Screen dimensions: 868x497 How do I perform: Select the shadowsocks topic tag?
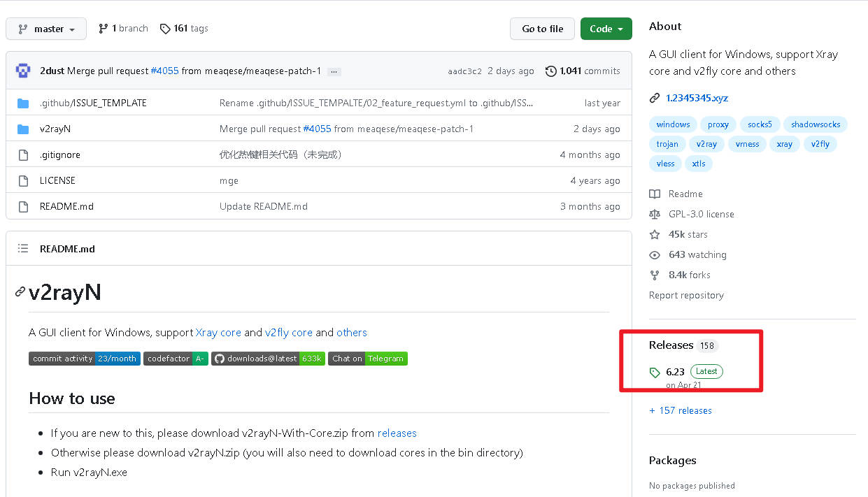pos(816,124)
